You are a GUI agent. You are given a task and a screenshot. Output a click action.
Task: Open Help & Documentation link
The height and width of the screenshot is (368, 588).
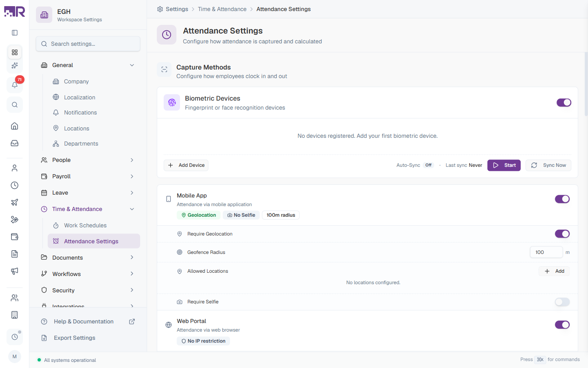pos(88,321)
